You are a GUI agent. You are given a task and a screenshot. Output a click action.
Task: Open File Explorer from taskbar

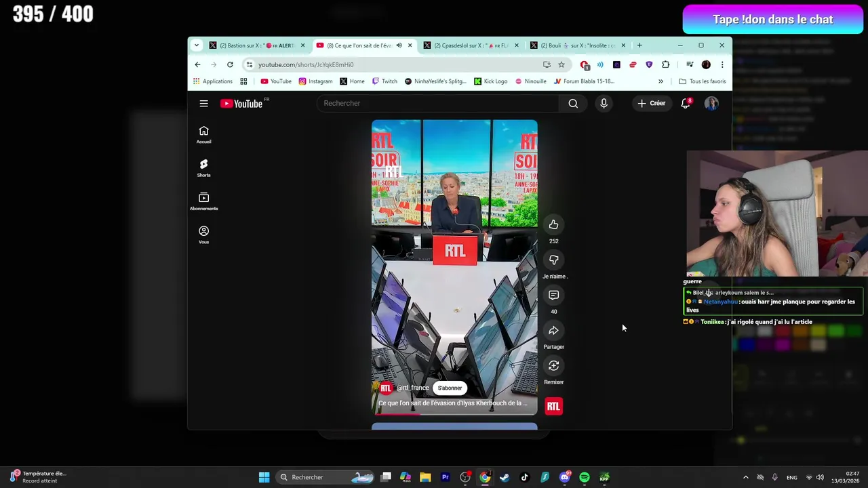coord(425,477)
